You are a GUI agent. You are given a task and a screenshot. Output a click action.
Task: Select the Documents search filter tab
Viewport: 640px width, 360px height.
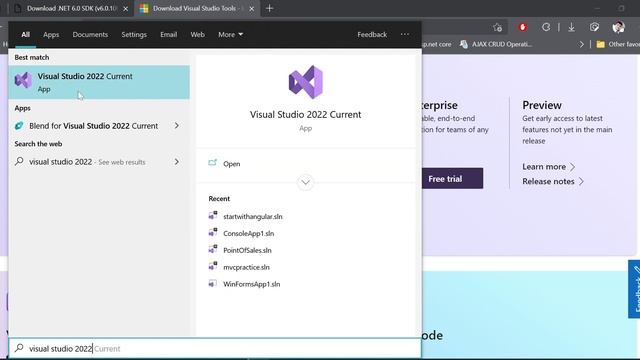pos(90,35)
